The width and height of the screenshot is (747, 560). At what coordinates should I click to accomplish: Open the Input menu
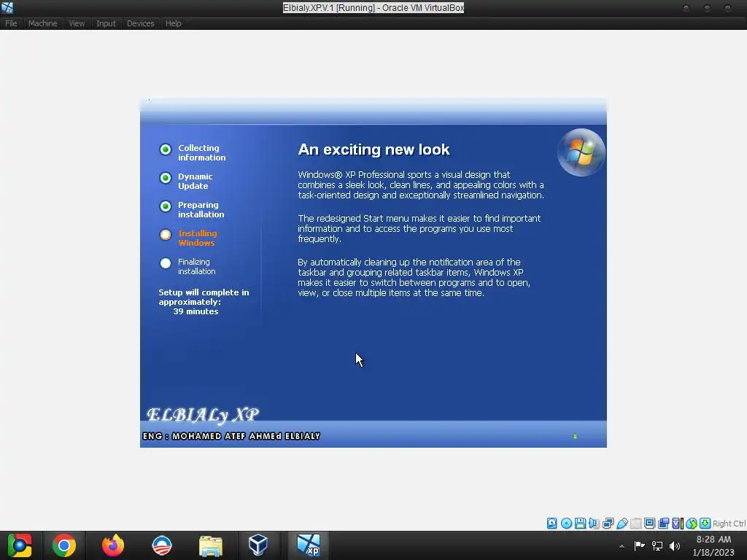(x=106, y=23)
